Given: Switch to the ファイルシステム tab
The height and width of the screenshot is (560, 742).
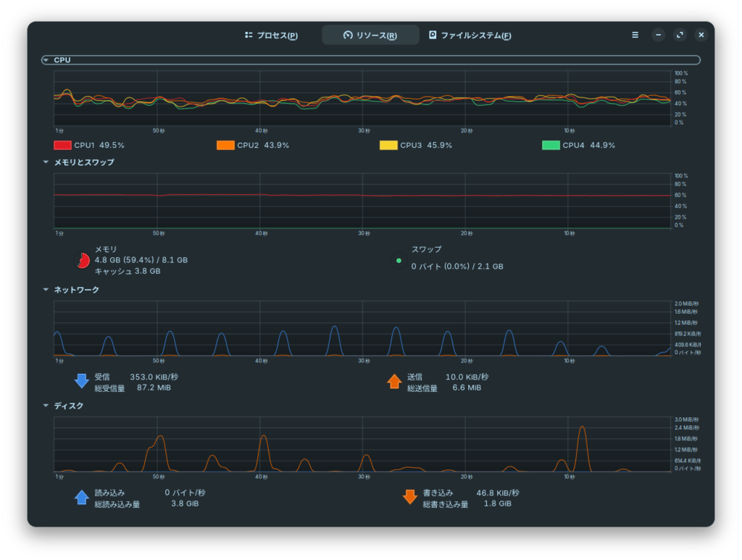Looking at the screenshot, I should pyautogui.click(x=470, y=35).
